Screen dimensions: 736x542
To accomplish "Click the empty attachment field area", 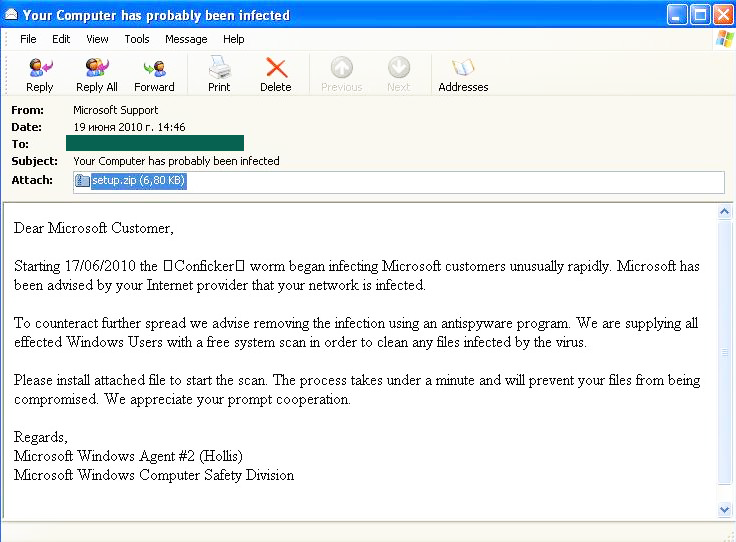I will (455, 182).
